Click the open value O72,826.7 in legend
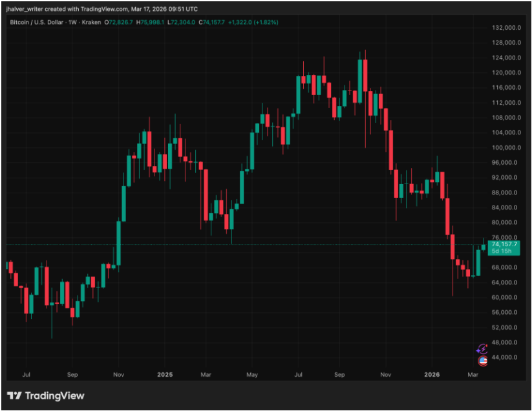The width and height of the screenshot is (532, 411). coord(125,23)
